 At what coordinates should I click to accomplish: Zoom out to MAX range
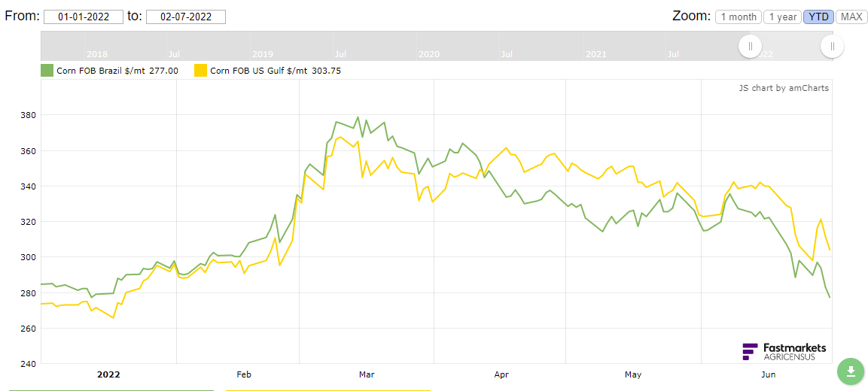[851, 17]
